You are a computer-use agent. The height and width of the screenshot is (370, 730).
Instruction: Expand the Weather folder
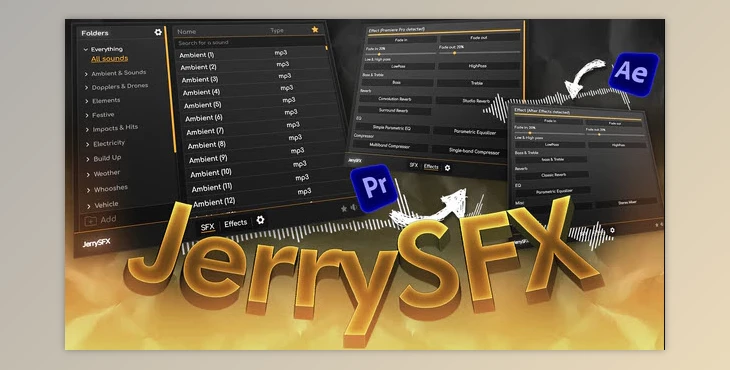pos(88,175)
